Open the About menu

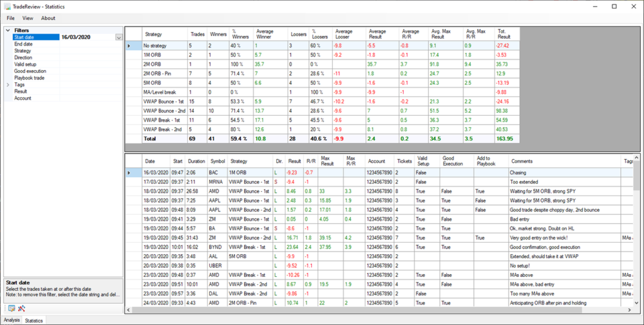[48, 18]
